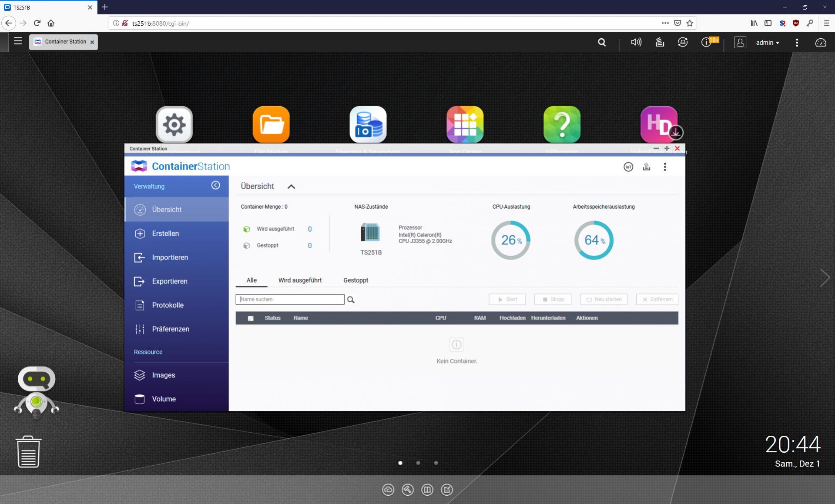835x504 pixels.
Task: Open Images under Ressource
Action: (x=177, y=375)
